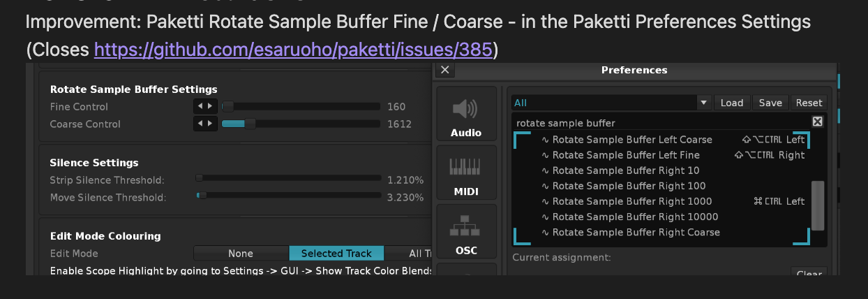Select None edit mode option

(241, 254)
